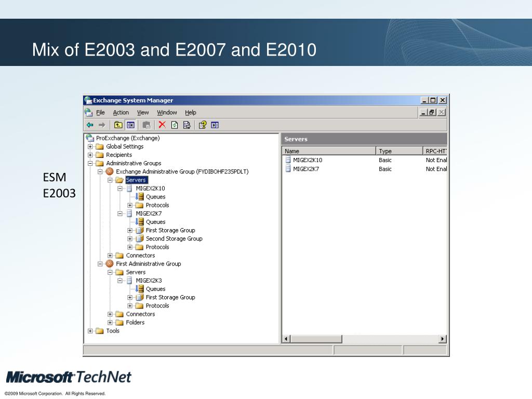Select the Global Settings tree item

[125, 147]
